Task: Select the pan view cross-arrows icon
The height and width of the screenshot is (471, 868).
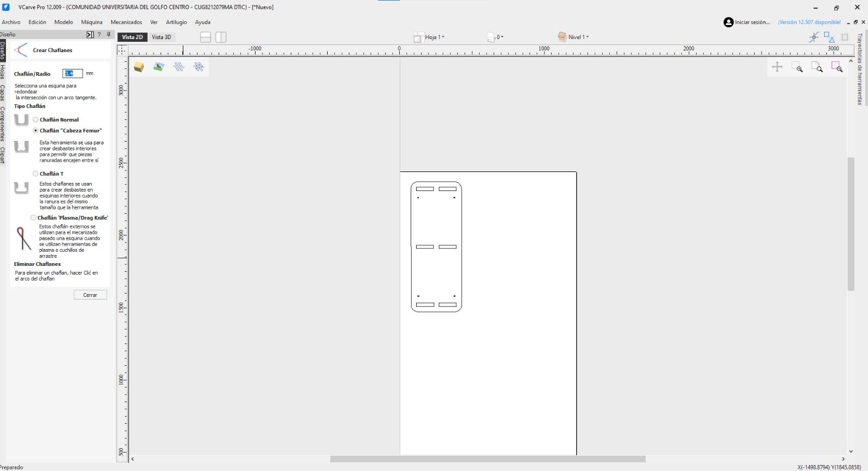Action: [777, 67]
